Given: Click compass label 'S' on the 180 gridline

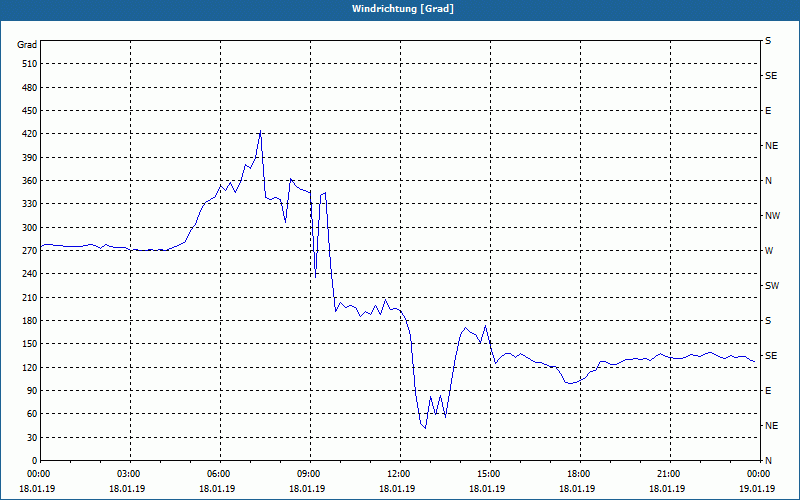Looking at the screenshot, I should point(768,321).
